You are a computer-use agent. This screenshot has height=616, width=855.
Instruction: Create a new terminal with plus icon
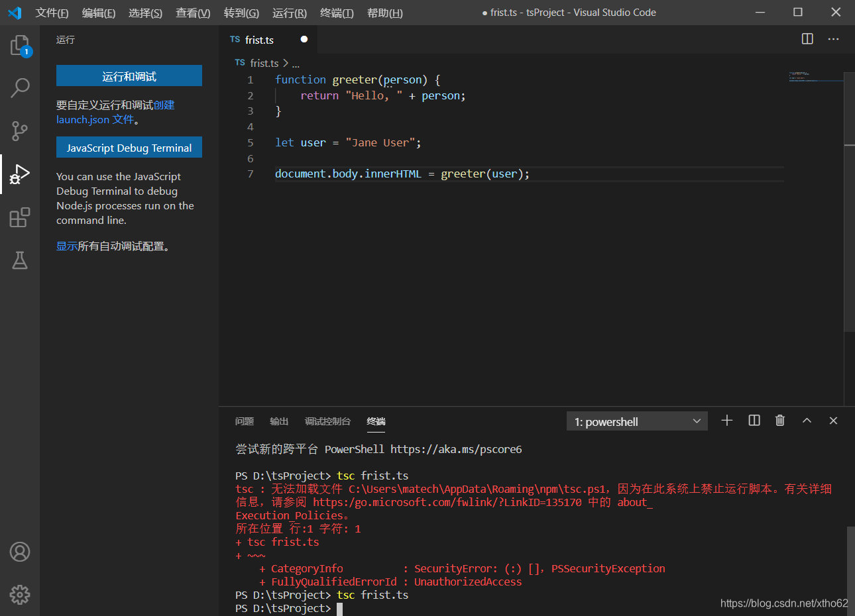pyautogui.click(x=727, y=421)
